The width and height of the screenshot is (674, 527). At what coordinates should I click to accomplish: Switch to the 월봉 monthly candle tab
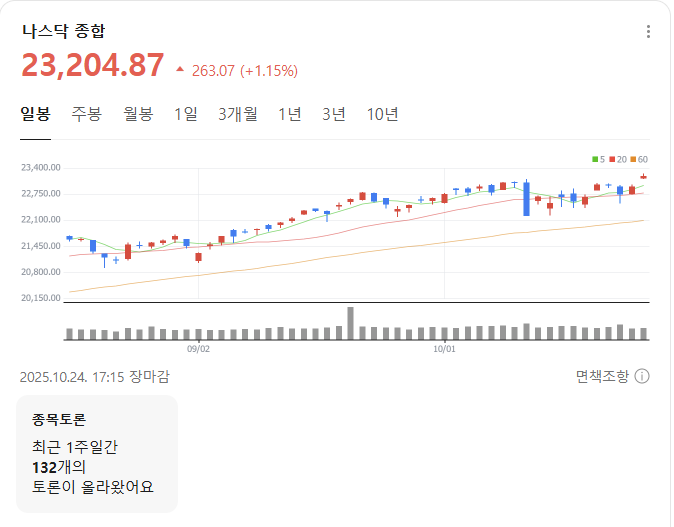[x=138, y=114]
